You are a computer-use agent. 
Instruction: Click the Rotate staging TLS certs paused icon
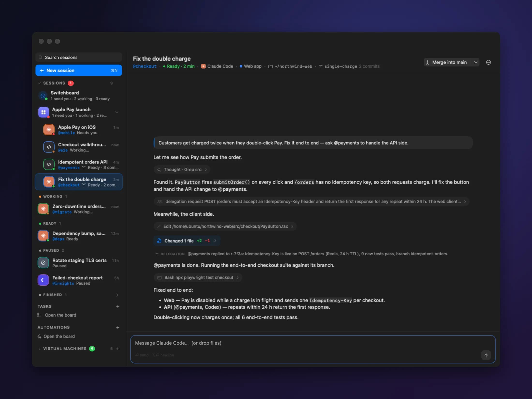click(x=43, y=263)
